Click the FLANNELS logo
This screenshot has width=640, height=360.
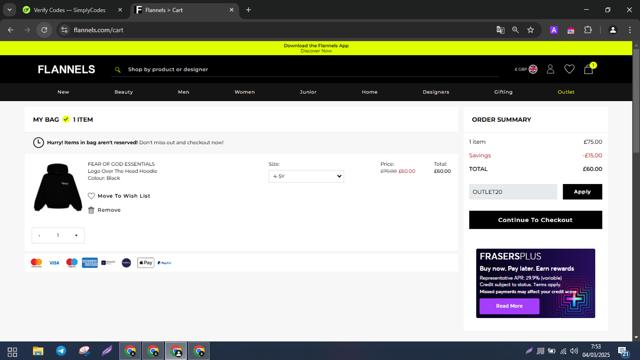[x=66, y=69]
